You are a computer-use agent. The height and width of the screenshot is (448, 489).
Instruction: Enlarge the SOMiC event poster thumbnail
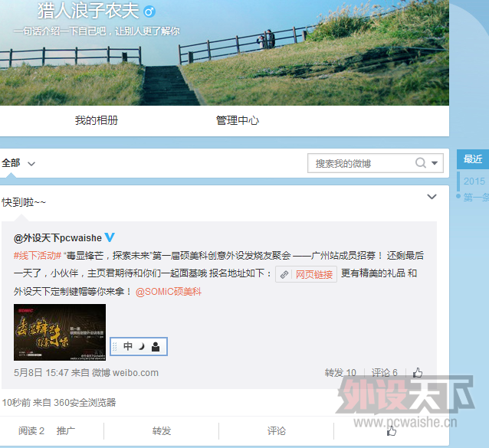pyautogui.click(x=60, y=332)
